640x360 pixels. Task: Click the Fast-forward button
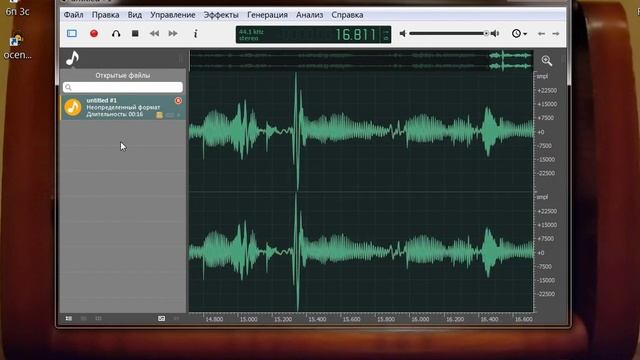(x=173, y=33)
